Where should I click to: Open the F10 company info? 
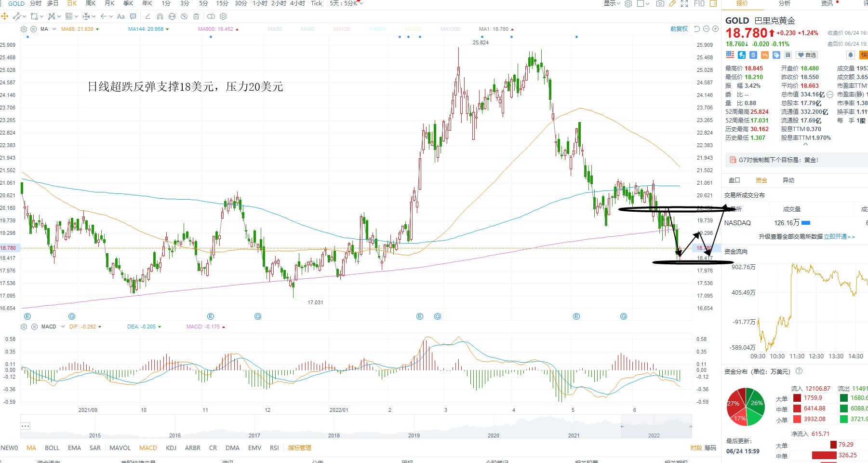(699, 3)
